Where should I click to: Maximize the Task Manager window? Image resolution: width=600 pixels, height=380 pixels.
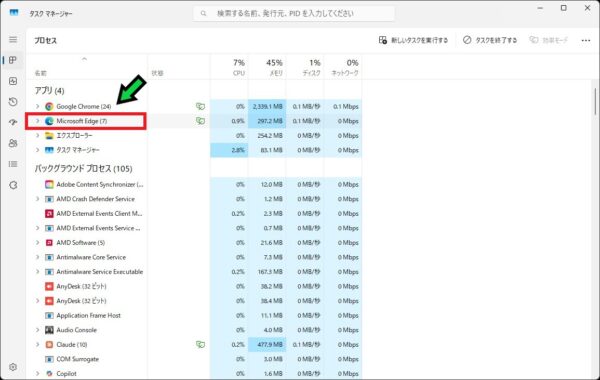[x=563, y=8]
